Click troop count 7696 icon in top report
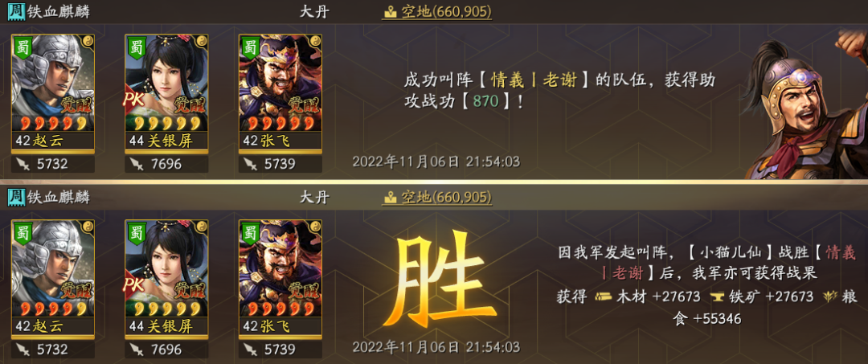Viewport: 868px width, 364px height. coord(136,164)
